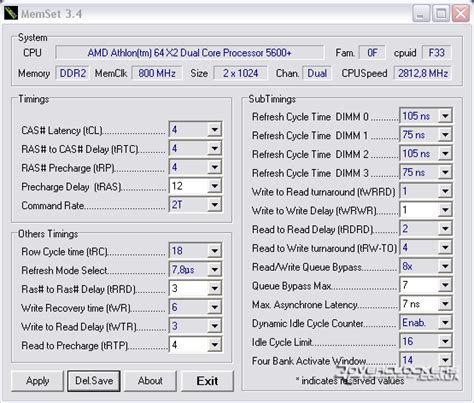The image size is (474, 403).
Task: Open the RAS# Precharge (tRP) dropdown arrow
Action: coord(214,167)
